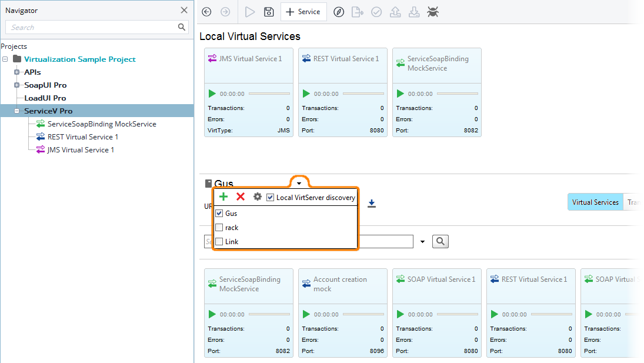Check the rack server checkbox
The width and height of the screenshot is (644, 363).
219,228
